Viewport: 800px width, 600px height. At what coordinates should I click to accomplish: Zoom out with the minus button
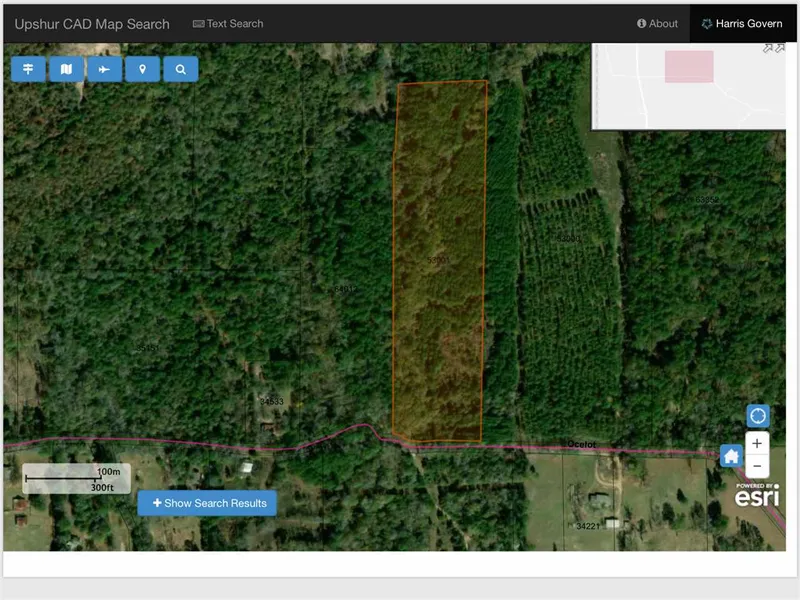click(x=758, y=466)
